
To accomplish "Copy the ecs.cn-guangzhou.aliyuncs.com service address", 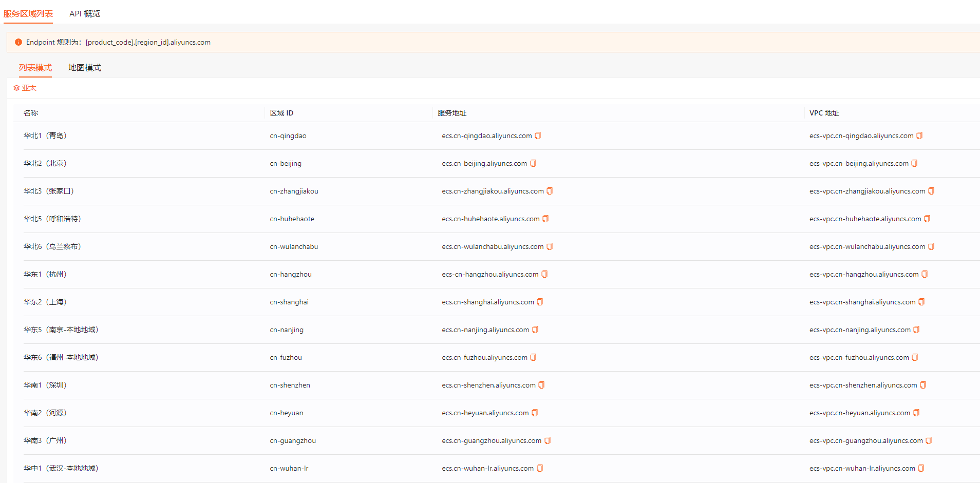I will click(x=548, y=440).
